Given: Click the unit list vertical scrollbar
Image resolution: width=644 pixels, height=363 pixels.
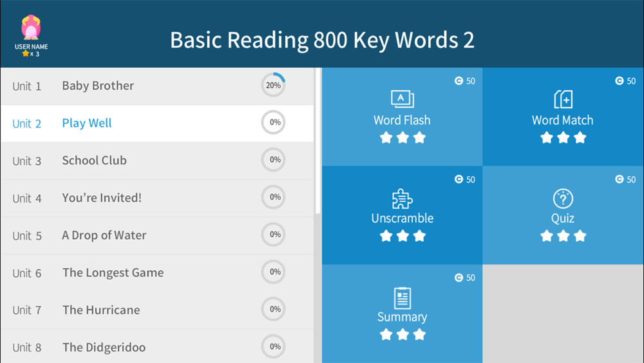Looking at the screenshot, I should tap(317, 141).
